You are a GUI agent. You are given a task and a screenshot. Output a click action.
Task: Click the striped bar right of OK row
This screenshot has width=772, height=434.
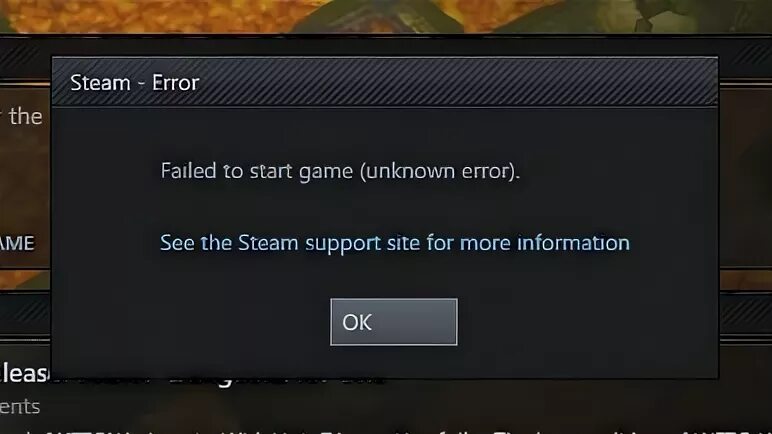[x=745, y=315]
